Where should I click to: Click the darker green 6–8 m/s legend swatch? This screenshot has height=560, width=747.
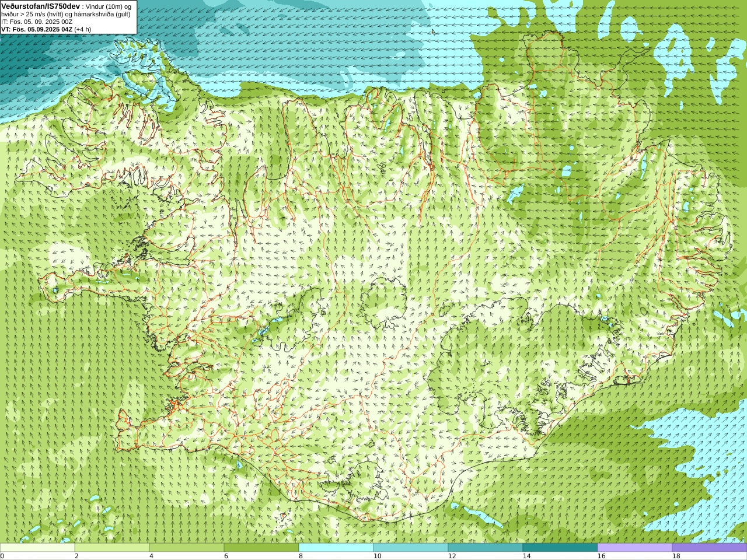point(261,548)
